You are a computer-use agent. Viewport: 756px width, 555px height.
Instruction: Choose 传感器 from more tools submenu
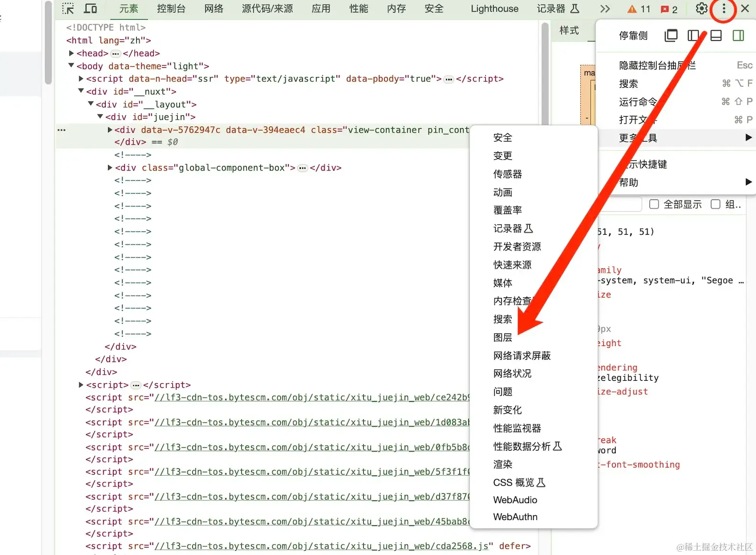(x=534, y=174)
